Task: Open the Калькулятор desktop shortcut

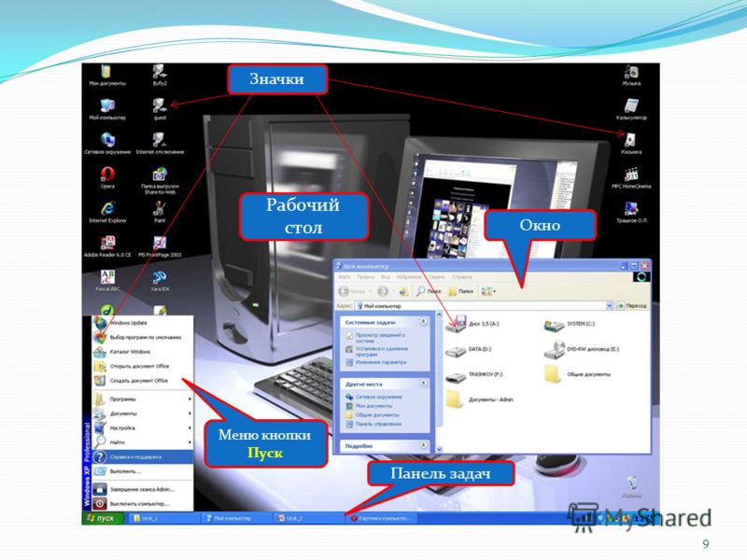Action: 631,109
